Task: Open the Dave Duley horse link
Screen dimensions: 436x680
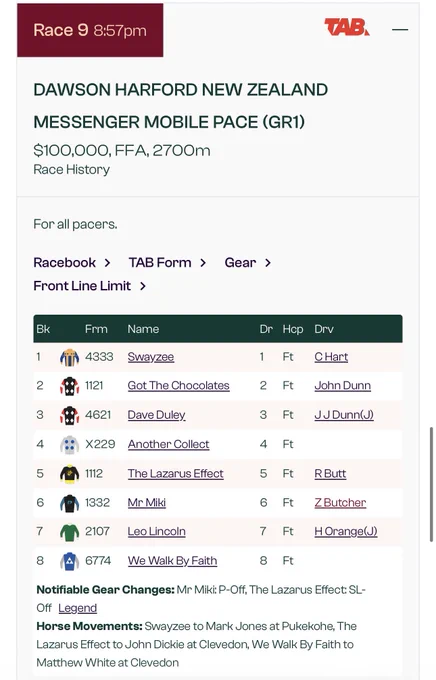Action: [156, 415]
